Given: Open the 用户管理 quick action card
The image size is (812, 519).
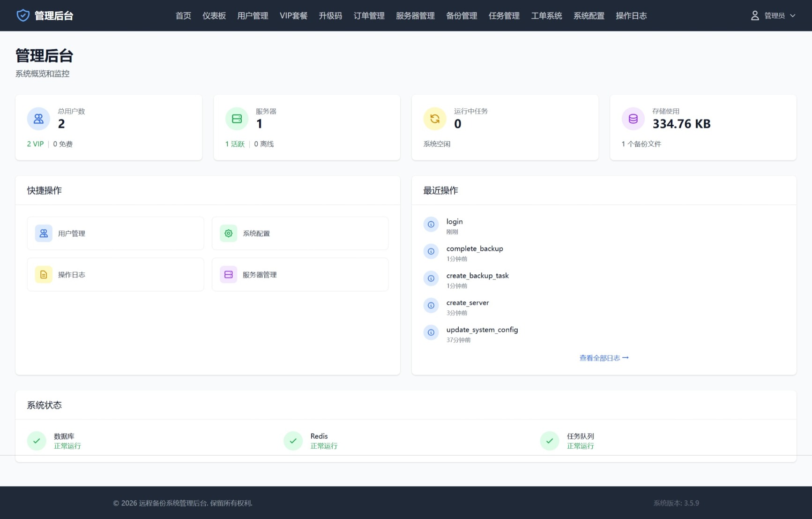Looking at the screenshot, I should 115,233.
